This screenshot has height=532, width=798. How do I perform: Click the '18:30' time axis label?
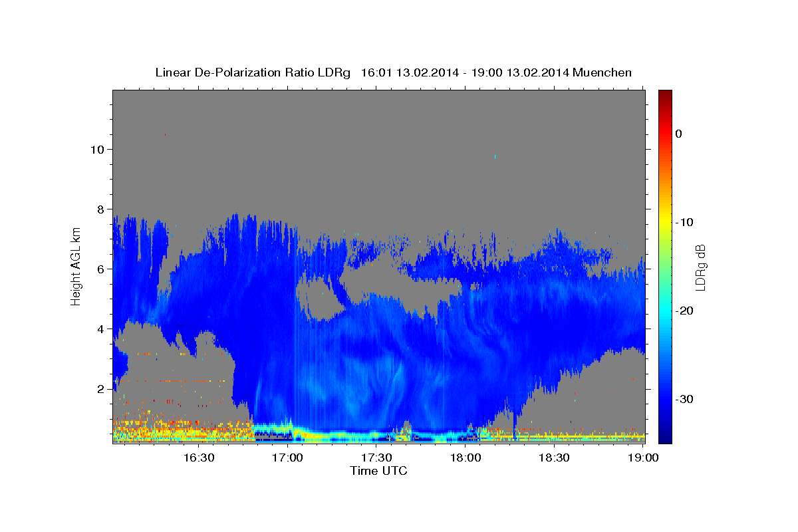click(x=555, y=458)
